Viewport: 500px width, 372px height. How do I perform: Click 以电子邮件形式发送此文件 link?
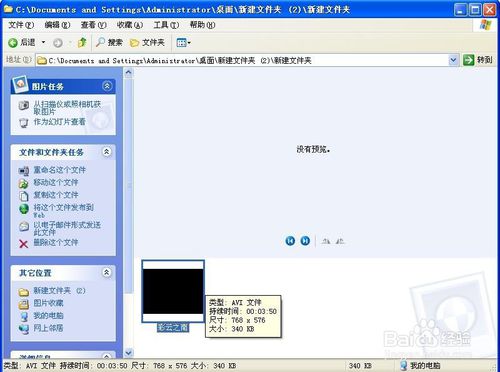tap(67, 228)
